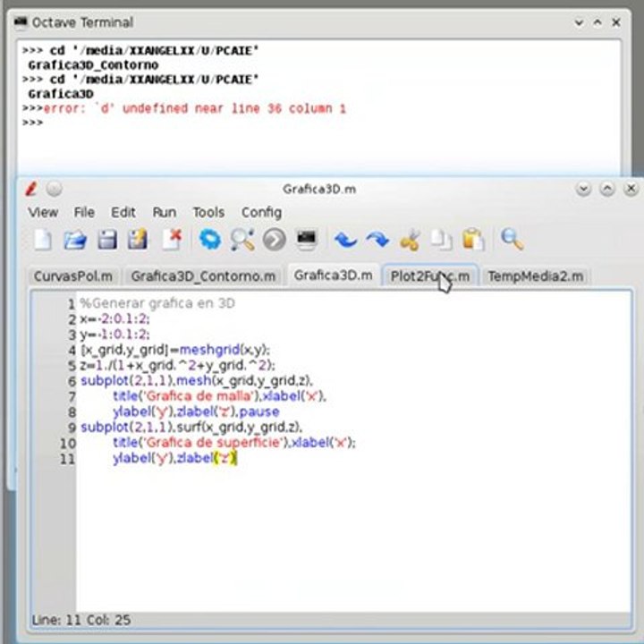The width and height of the screenshot is (644, 644).
Task: Undo with the blue left arrow icon
Action: click(345, 240)
